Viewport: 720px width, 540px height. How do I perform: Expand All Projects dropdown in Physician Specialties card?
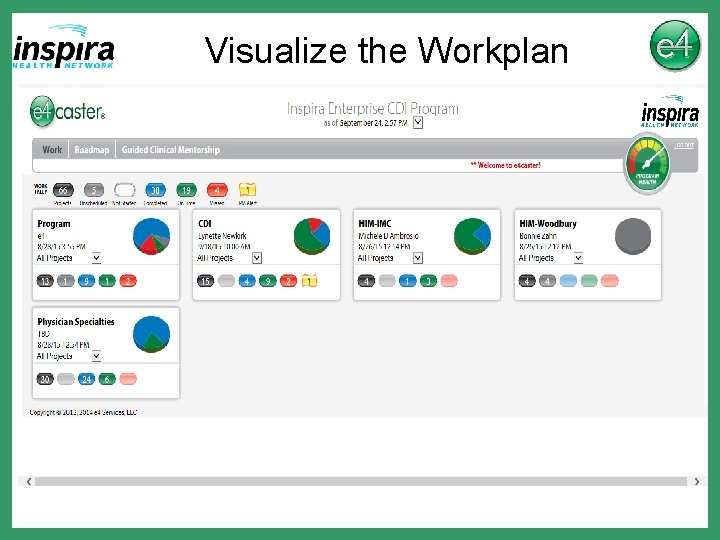(x=96, y=356)
